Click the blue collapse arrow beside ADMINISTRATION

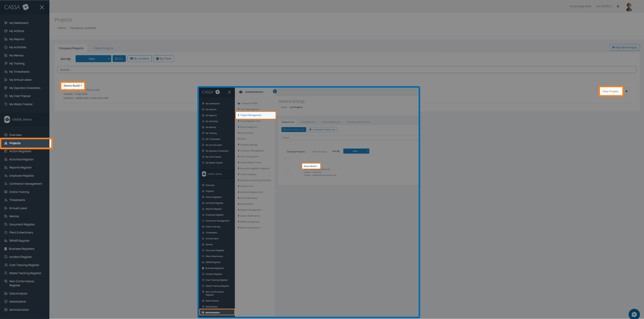click(275, 92)
